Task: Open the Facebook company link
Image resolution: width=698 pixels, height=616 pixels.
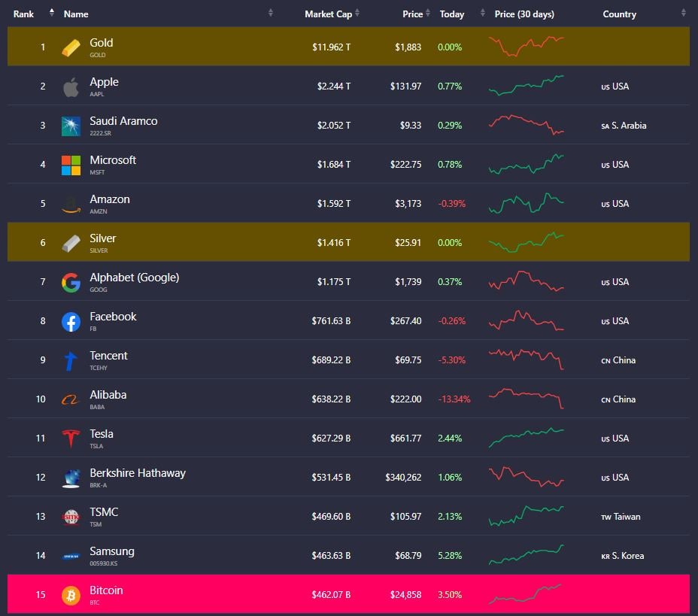Action: (113, 317)
